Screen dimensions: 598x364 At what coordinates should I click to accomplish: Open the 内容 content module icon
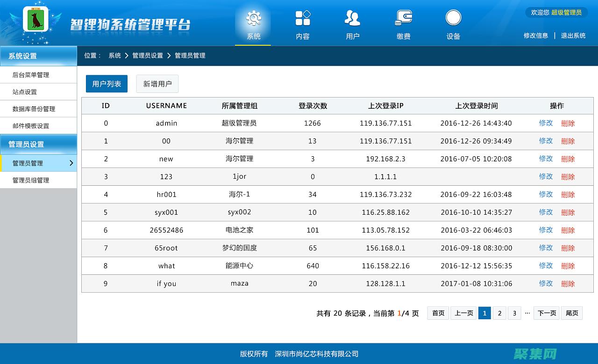303,19
